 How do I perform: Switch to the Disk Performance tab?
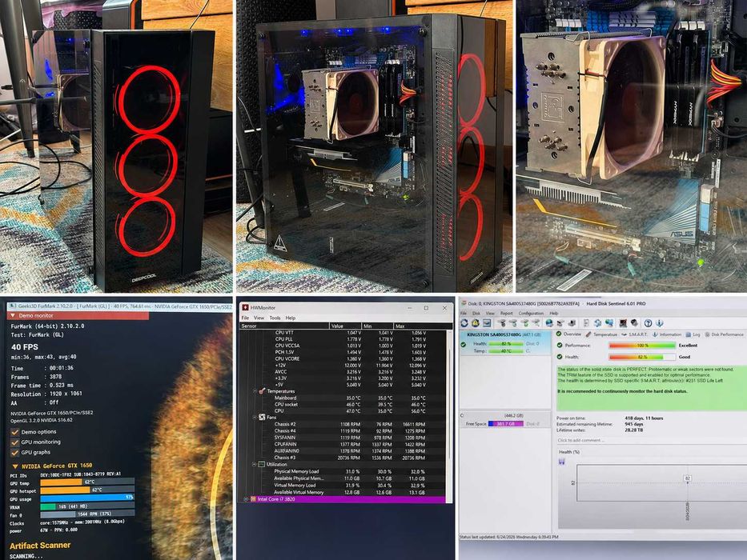pos(724,334)
